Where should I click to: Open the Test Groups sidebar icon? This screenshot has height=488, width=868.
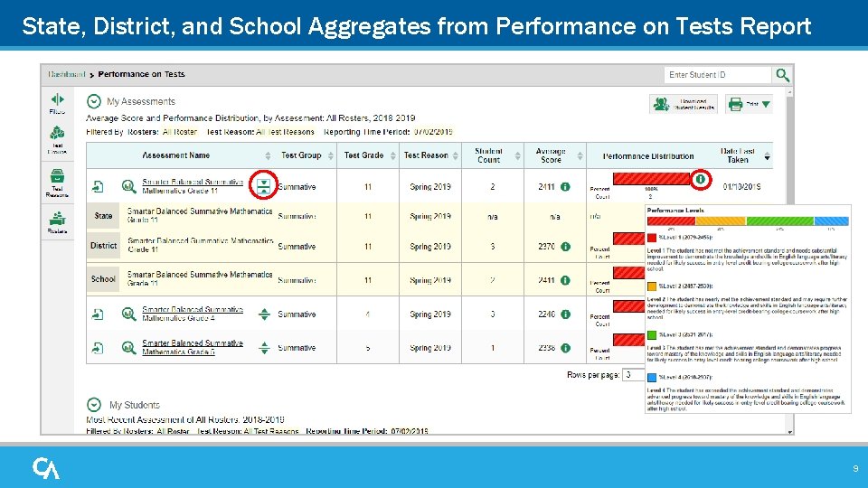[57, 139]
